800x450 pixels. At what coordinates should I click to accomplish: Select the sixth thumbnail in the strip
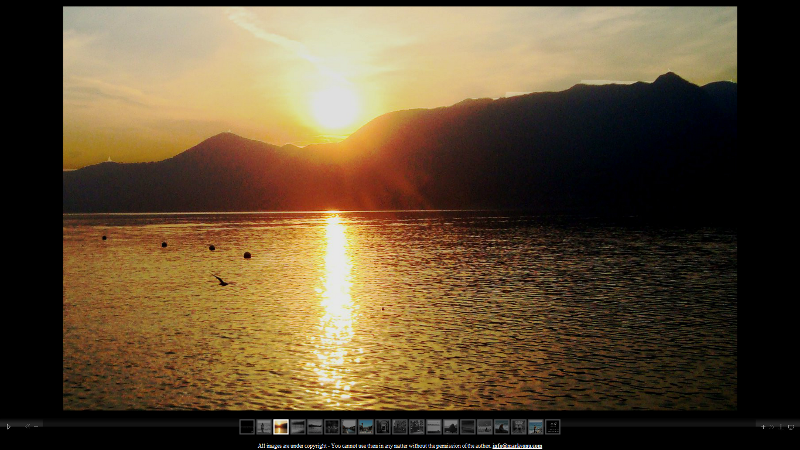[332, 427]
